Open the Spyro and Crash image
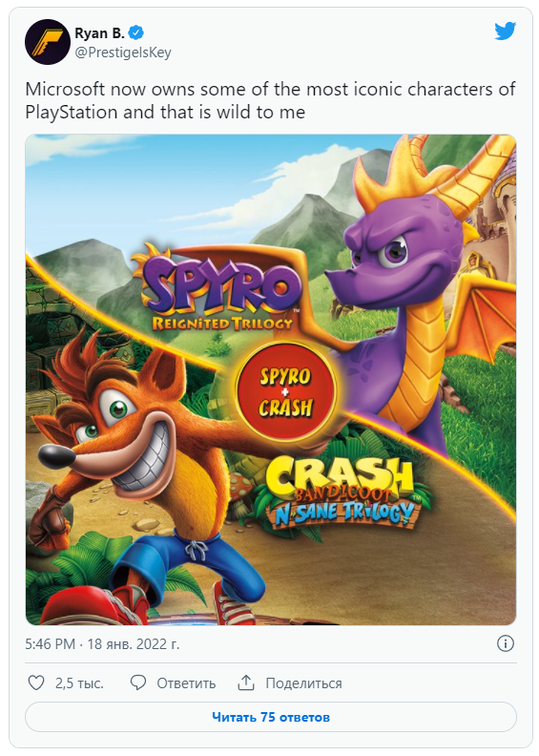539x756 pixels. [x=271, y=380]
